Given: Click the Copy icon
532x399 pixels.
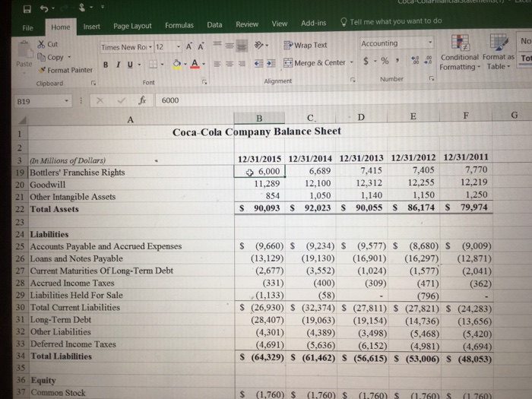Looking at the screenshot, I should click(41, 57).
